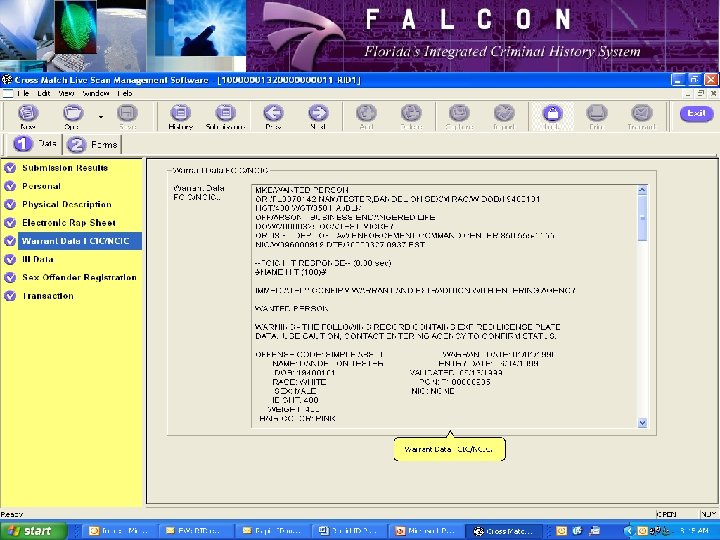The width and height of the screenshot is (720, 540).
Task: Click the document icon left of File menu
Action: pyautogui.click(x=7, y=94)
